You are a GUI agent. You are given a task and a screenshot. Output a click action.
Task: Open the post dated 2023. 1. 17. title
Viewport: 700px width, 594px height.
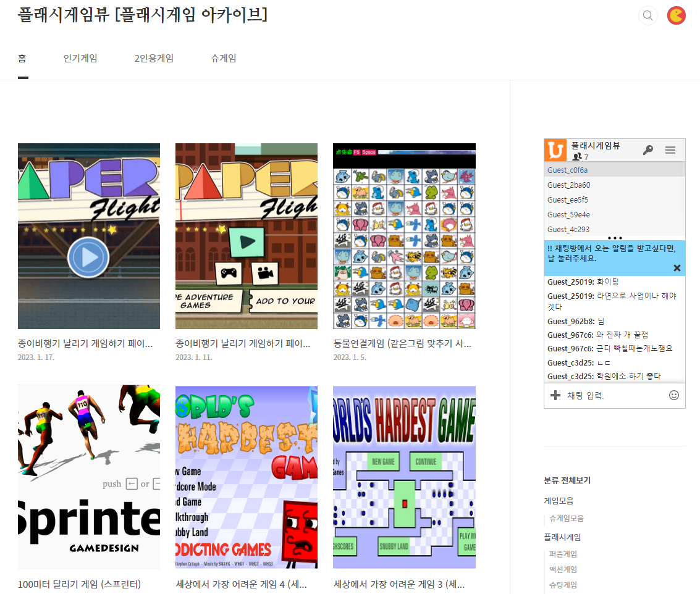click(85, 343)
